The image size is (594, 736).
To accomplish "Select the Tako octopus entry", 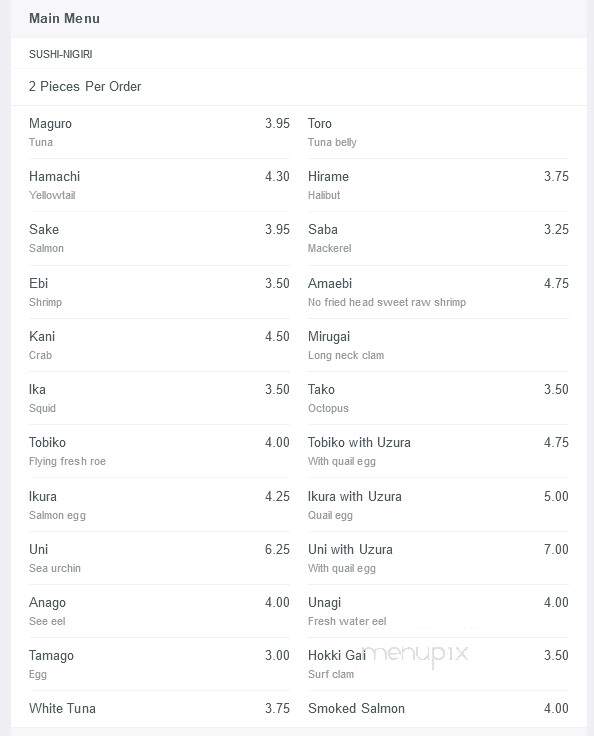I will [438, 398].
